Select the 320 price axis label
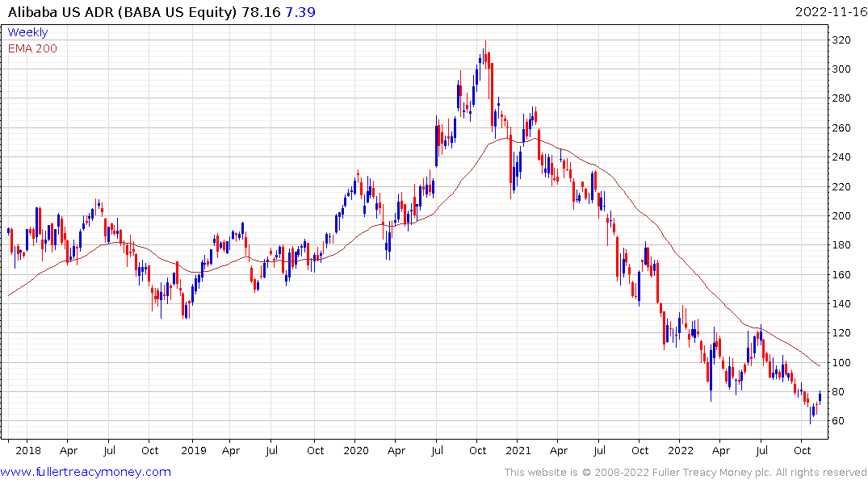Image resolution: width=868 pixels, height=484 pixels. (841, 40)
